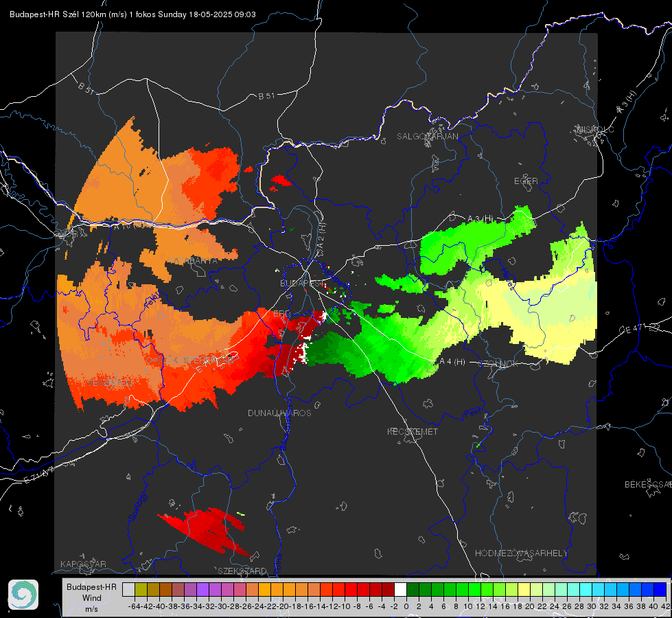Click the swirl logo icon beside the legend

(x=23, y=595)
